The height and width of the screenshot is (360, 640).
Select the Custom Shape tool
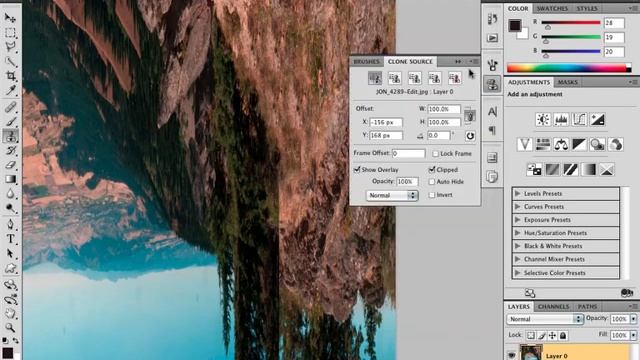coord(10,269)
